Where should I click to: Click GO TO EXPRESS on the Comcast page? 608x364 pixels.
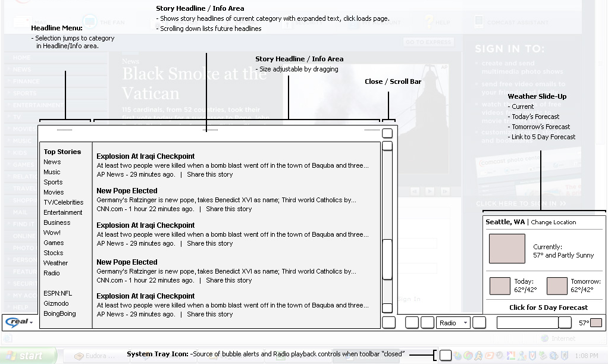pos(428,42)
